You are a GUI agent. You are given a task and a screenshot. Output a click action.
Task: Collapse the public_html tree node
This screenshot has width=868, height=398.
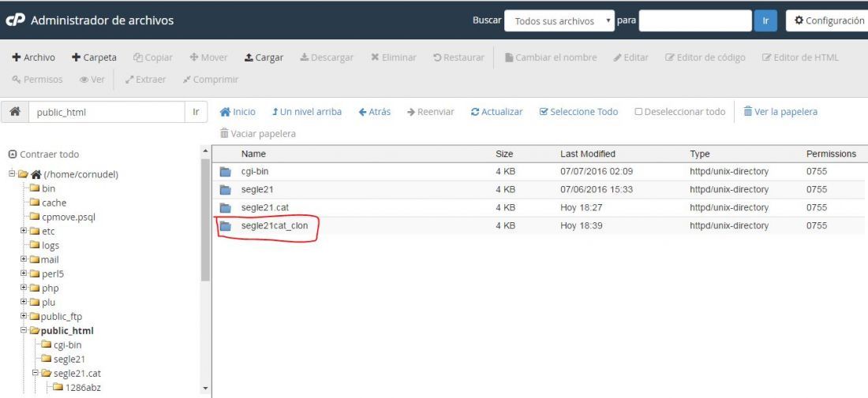24,330
